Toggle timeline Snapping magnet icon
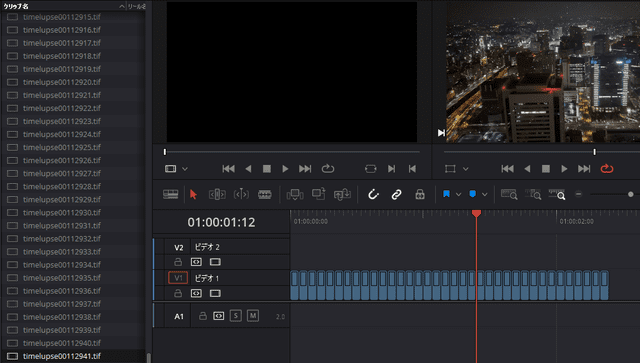The image size is (640, 363). (373, 194)
